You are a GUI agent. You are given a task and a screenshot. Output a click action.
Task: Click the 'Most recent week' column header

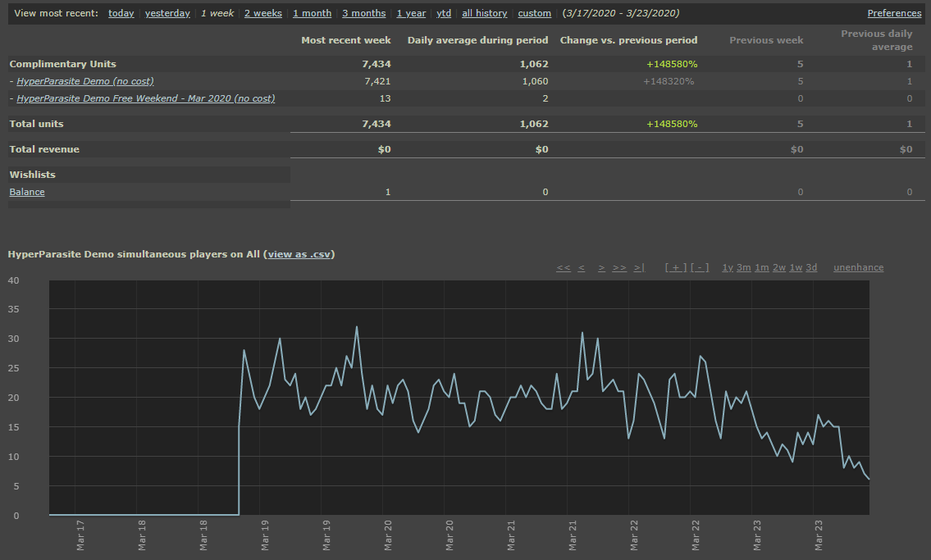tap(346, 40)
